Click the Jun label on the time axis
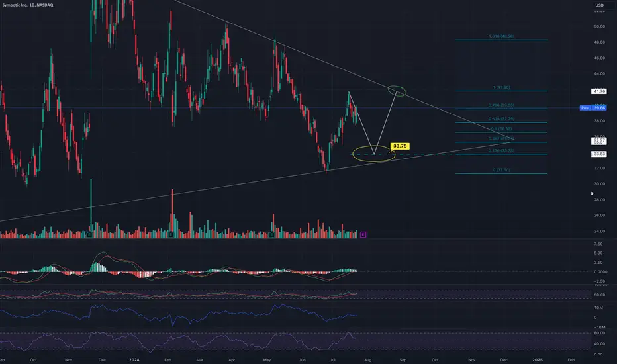 [302, 359]
